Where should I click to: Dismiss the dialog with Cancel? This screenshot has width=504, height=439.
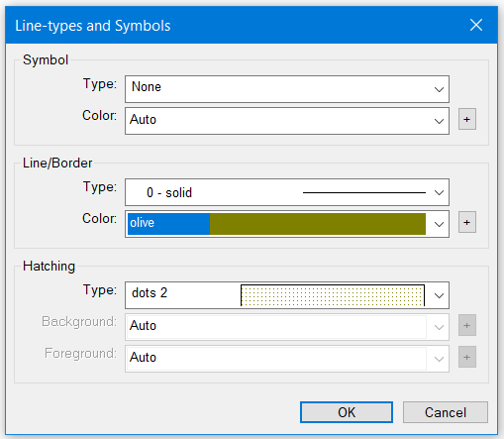[x=446, y=412]
